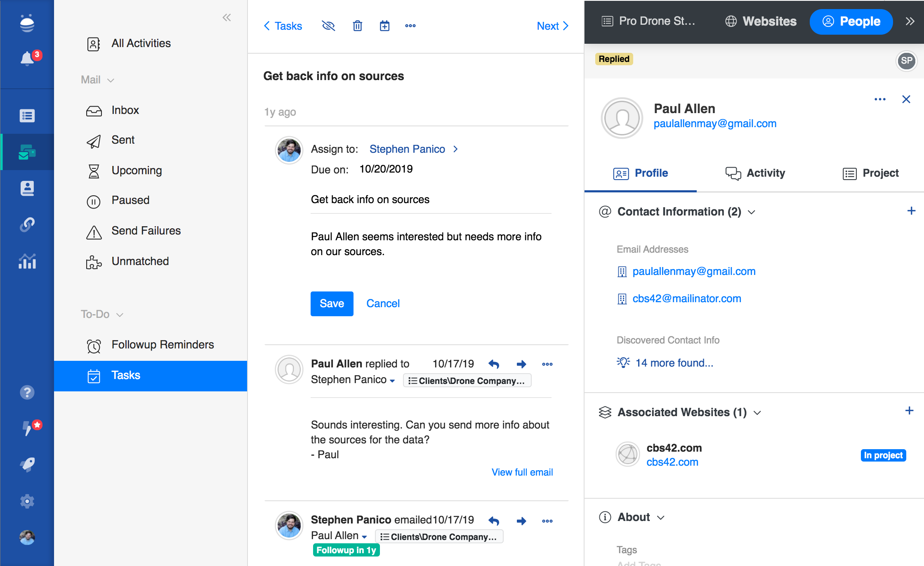
Task: Reply to Stephen Panico's sent email
Action: [x=494, y=521]
